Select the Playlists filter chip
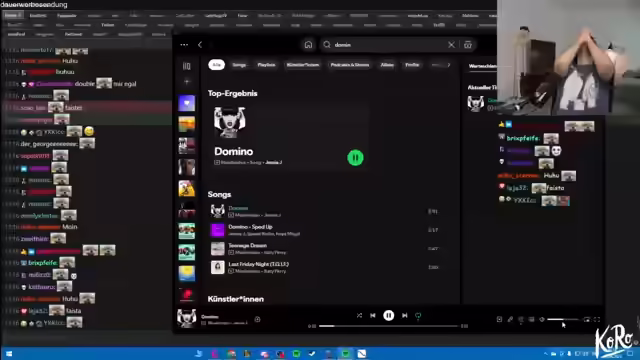This screenshot has height=360, width=640. 266,65
